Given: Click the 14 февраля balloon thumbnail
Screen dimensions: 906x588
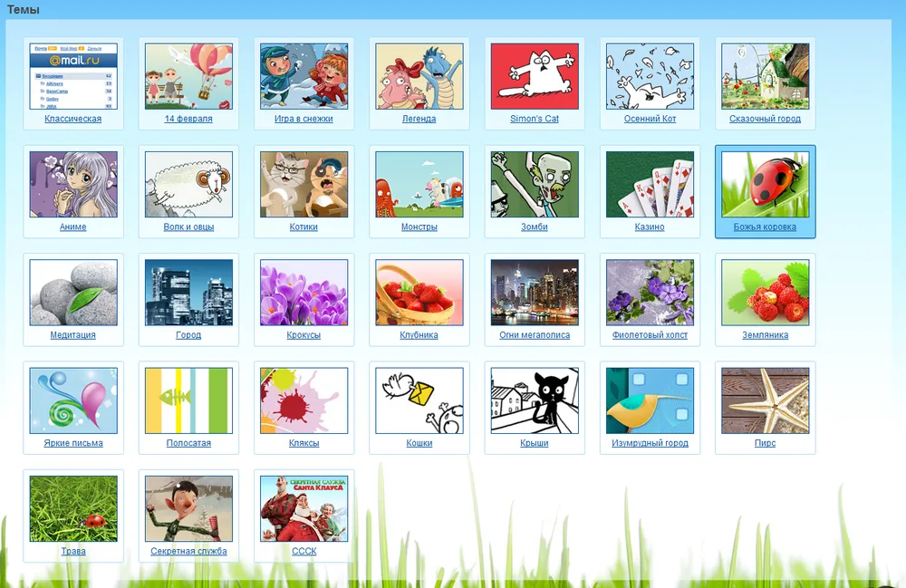Looking at the screenshot, I should pos(189,76).
